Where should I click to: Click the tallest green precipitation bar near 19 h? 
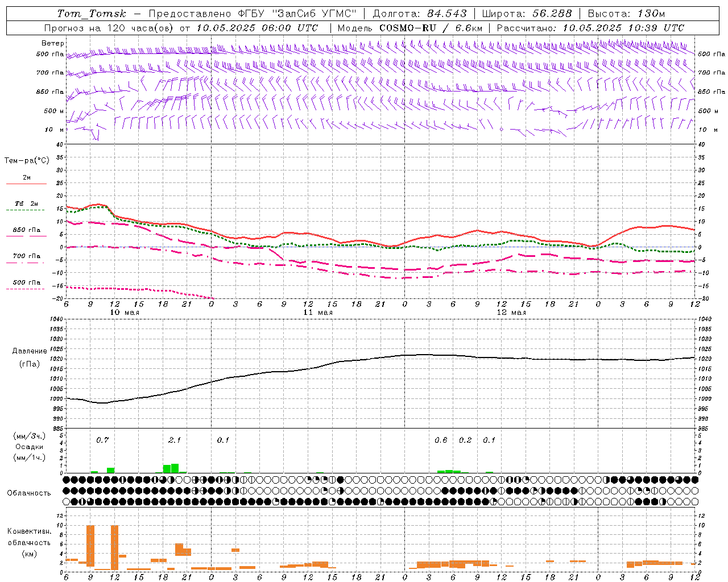(175, 468)
